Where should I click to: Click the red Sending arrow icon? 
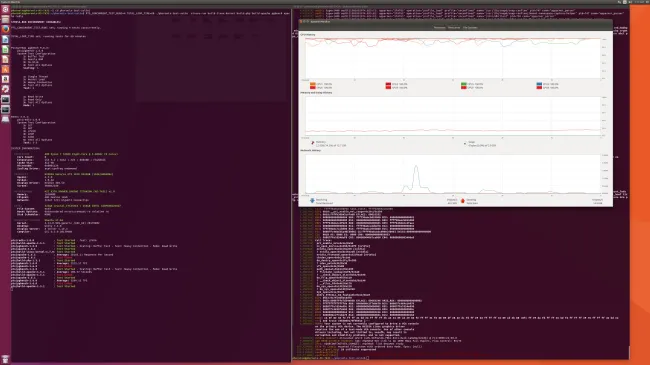(463, 201)
